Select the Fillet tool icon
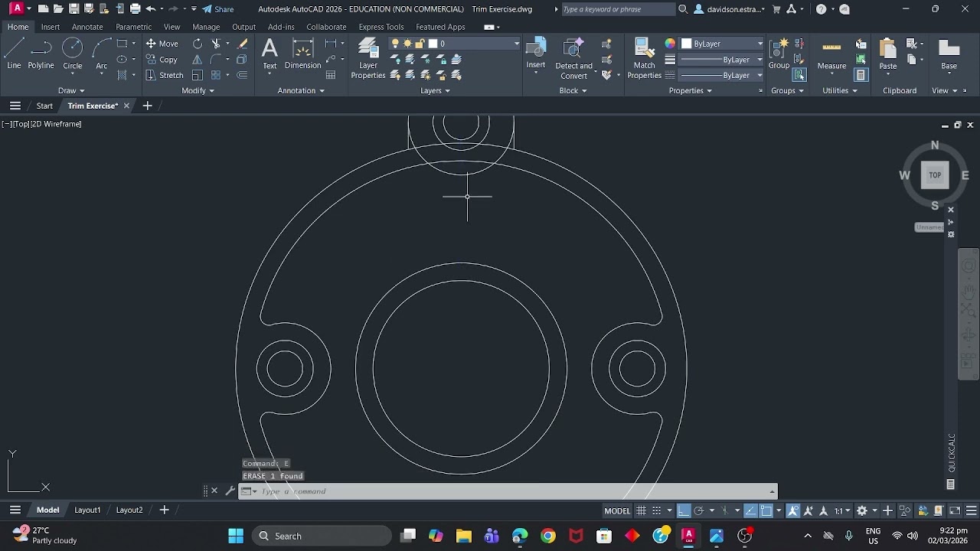The height and width of the screenshot is (551, 980). [x=217, y=60]
